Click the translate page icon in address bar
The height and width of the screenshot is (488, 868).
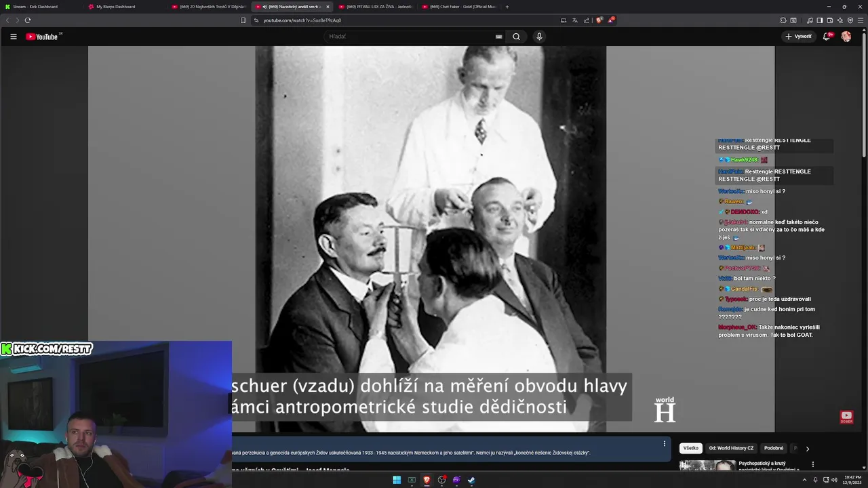coord(575,20)
